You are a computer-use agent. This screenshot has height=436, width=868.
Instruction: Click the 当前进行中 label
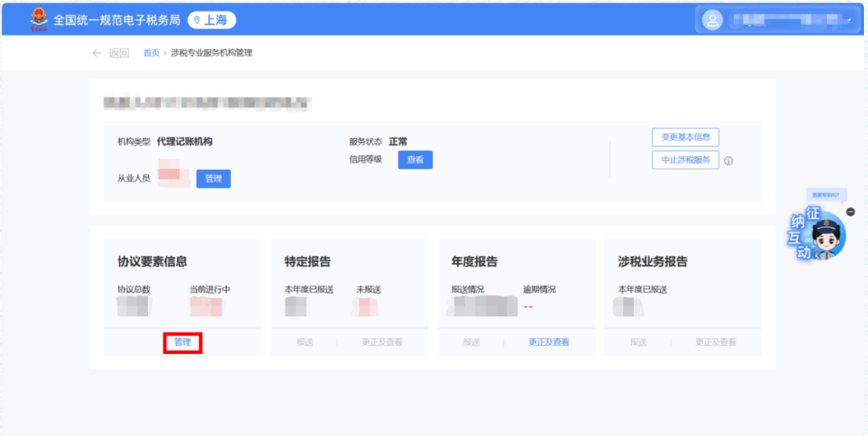(x=210, y=289)
